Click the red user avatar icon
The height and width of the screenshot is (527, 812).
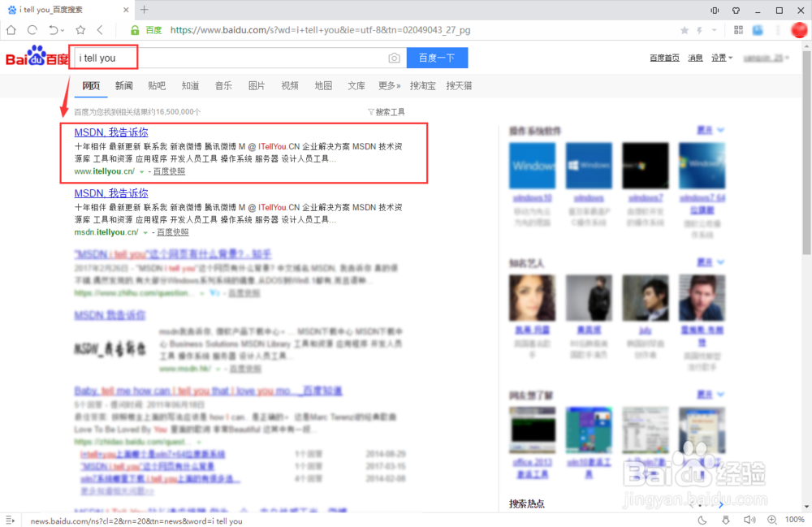799,30
